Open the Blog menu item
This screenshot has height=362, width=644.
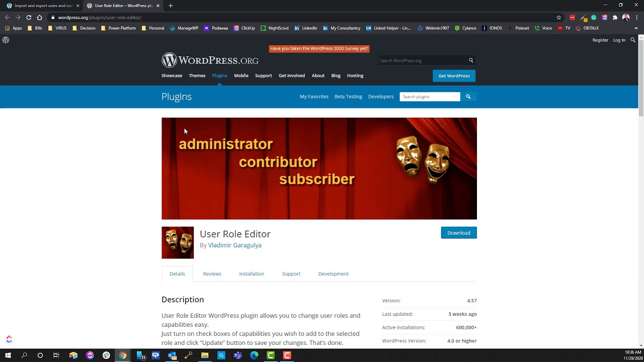coord(336,75)
